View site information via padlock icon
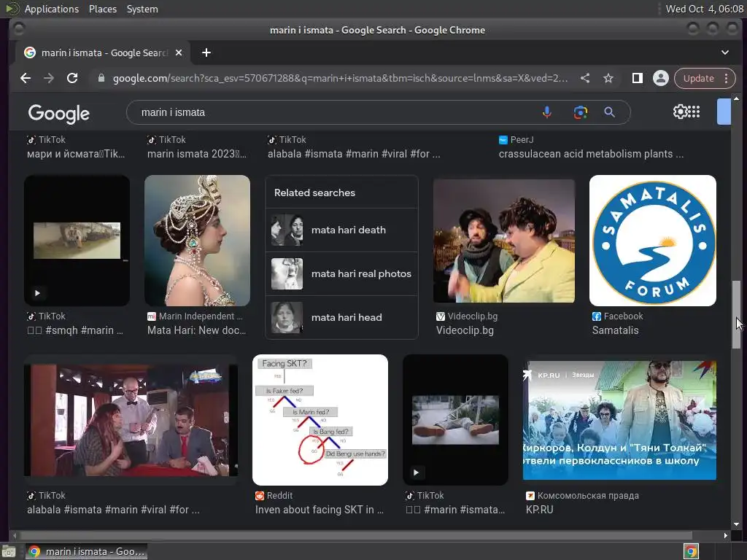 pos(101,78)
